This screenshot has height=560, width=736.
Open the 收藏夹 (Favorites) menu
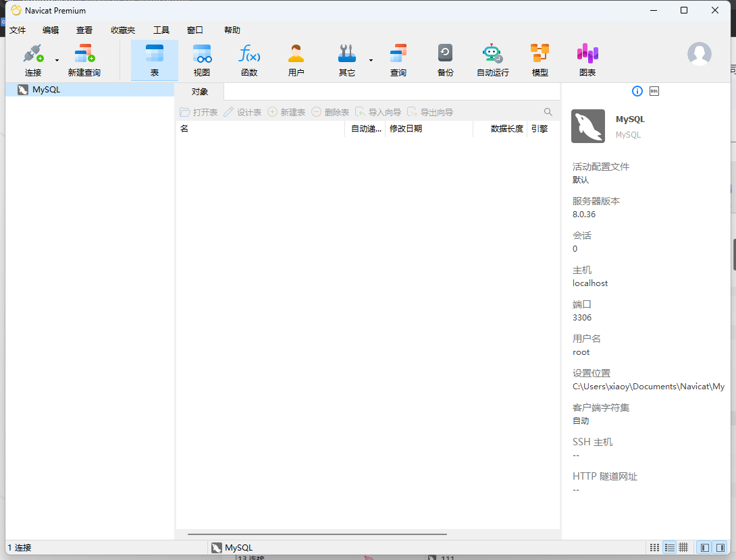point(123,30)
